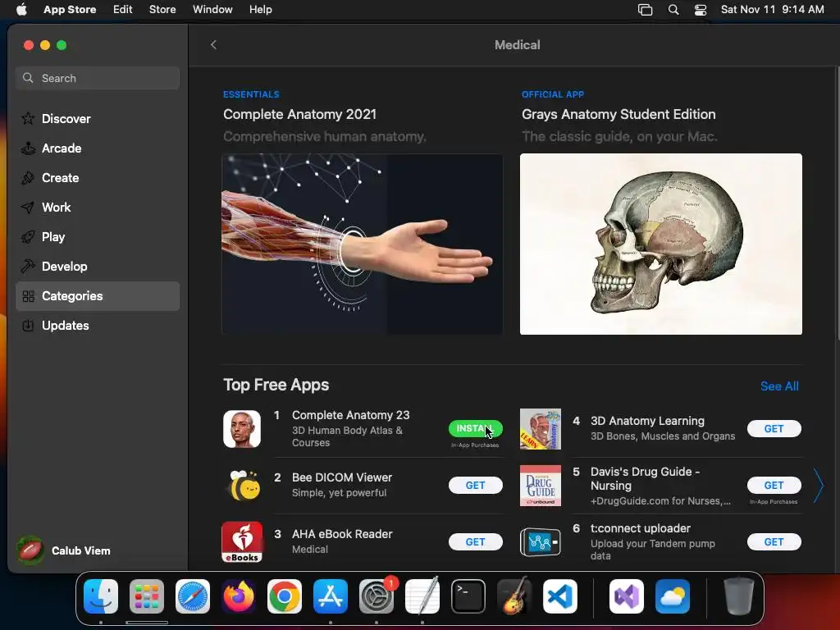Open the Window menu

tap(212, 10)
